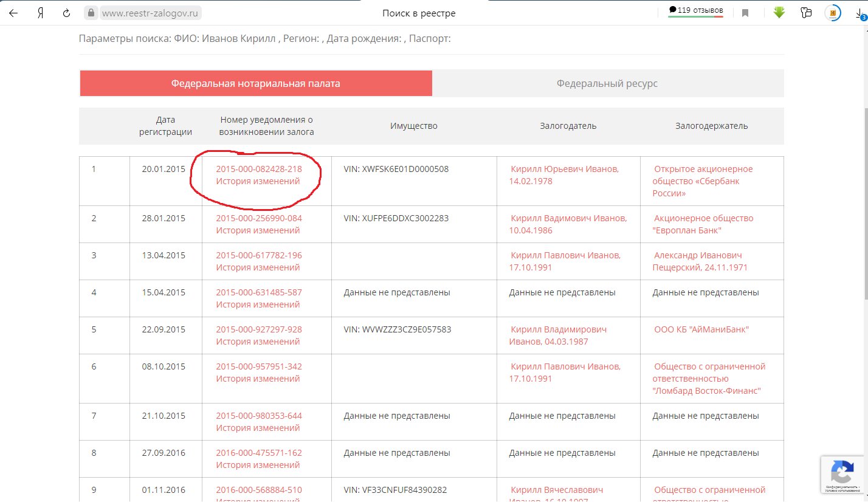Click the padlock site security icon

coord(91,13)
